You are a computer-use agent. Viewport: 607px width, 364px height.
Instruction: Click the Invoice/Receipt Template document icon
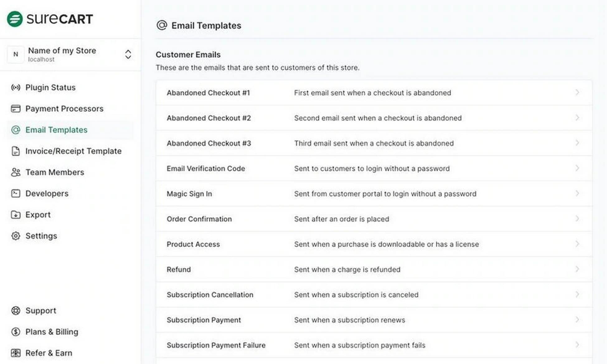[x=16, y=151]
